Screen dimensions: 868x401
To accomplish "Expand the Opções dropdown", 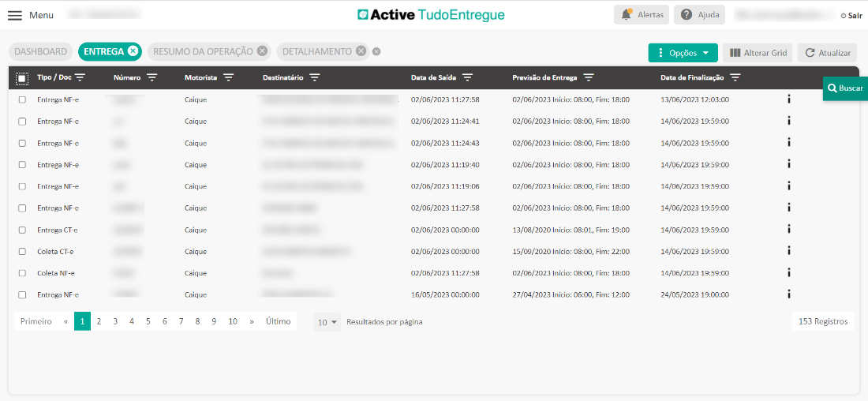I will 683,53.
